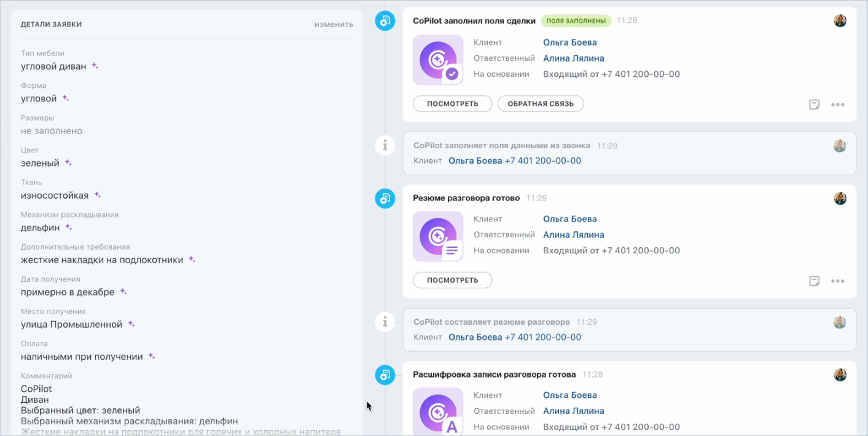Viewport: 868px width, 436px height.
Task: Click the ОБРАТНАЯ СВЯЗЬ button
Action: 541,104
